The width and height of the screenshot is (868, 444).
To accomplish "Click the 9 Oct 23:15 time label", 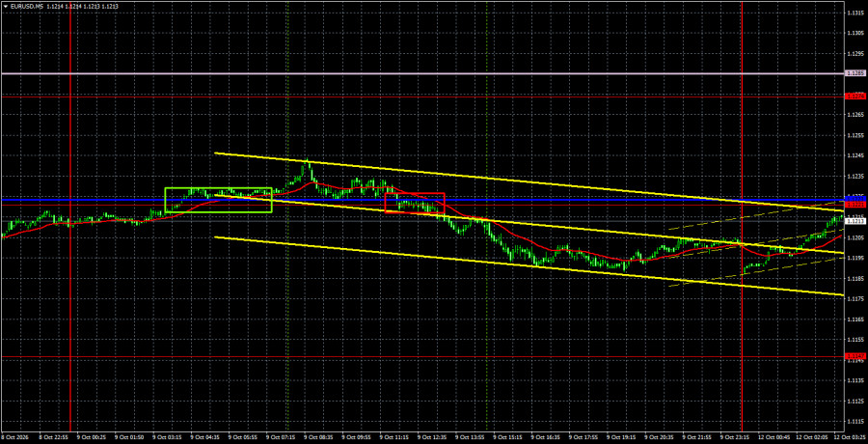I will click(734, 437).
